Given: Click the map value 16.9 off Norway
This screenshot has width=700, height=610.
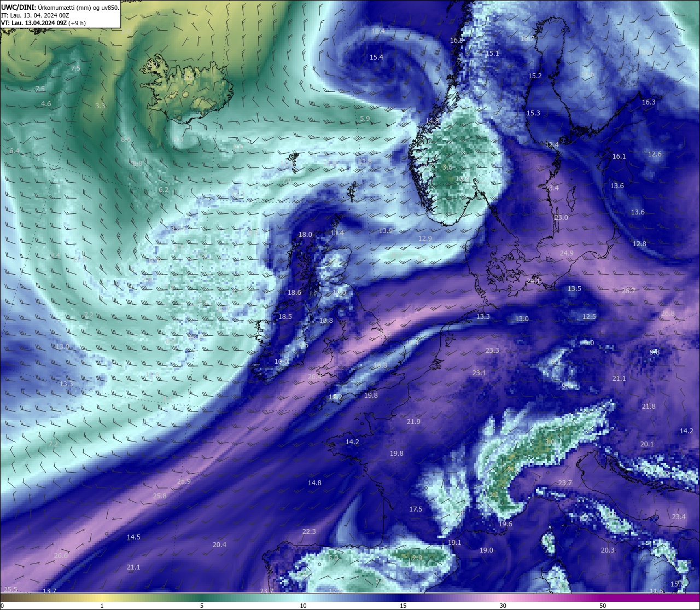Looking at the screenshot, I should click(457, 40).
